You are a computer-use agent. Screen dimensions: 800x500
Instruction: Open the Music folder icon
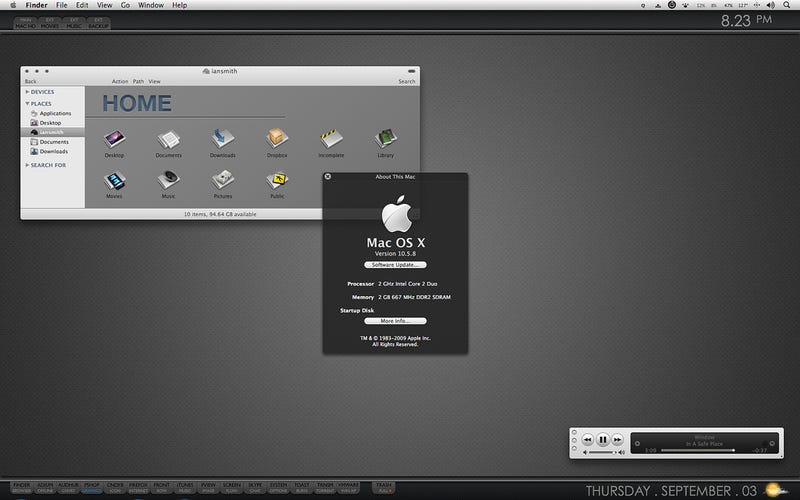[x=168, y=180]
